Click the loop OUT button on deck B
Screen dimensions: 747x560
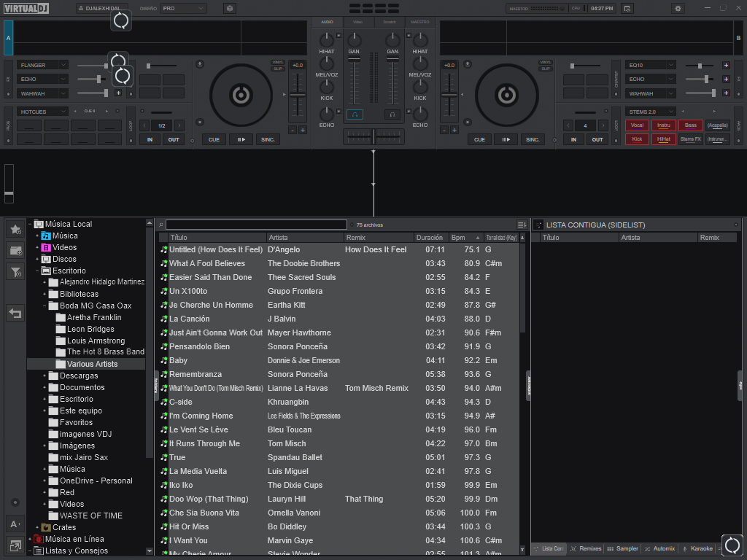click(597, 139)
